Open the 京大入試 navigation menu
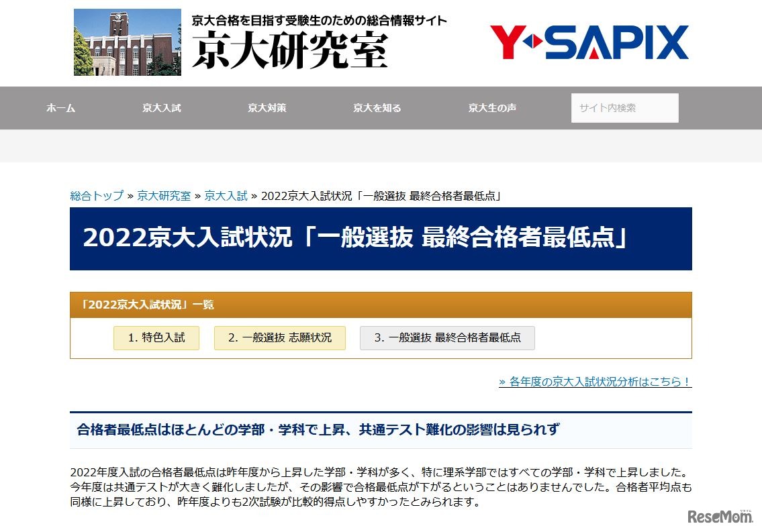This screenshot has height=532, width=762. [161, 107]
